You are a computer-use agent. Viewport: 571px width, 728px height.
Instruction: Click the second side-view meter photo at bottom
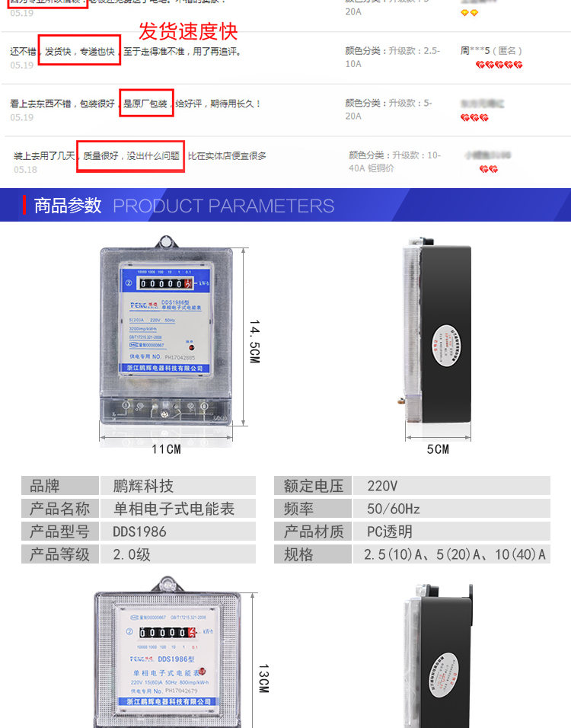(x=439, y=656)
